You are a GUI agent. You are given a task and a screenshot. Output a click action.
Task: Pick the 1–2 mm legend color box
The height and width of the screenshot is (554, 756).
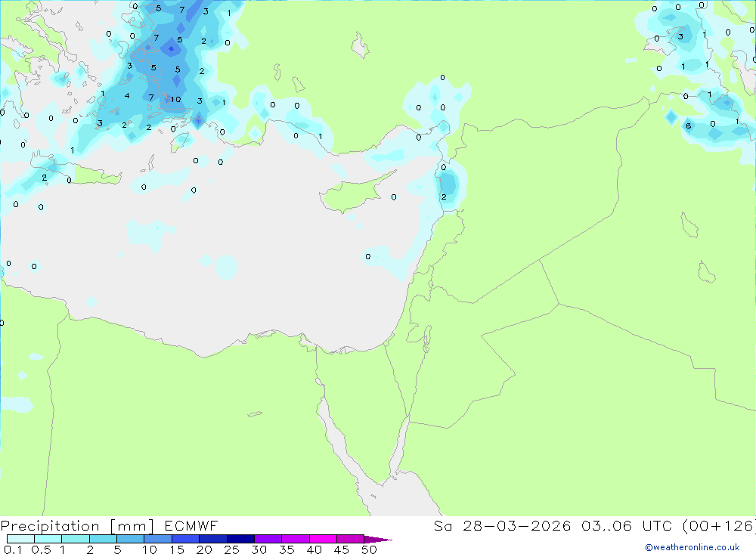76,539
